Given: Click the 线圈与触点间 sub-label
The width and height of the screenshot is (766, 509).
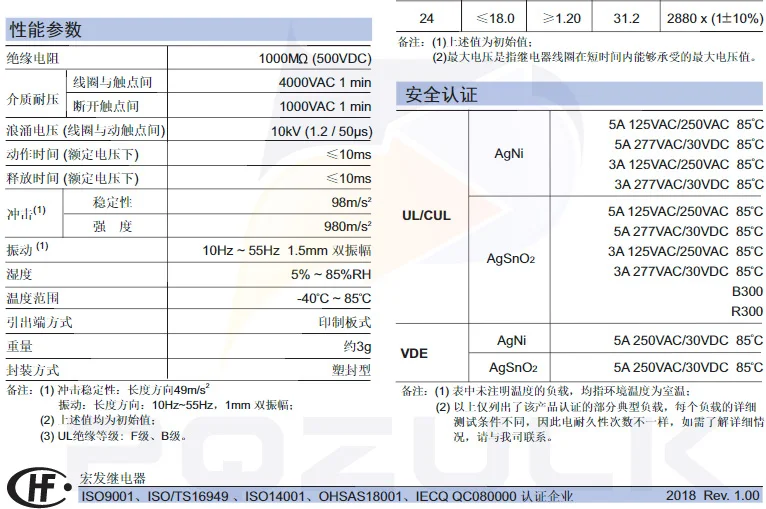Looking at the screenshot, I should coord(113,83).
